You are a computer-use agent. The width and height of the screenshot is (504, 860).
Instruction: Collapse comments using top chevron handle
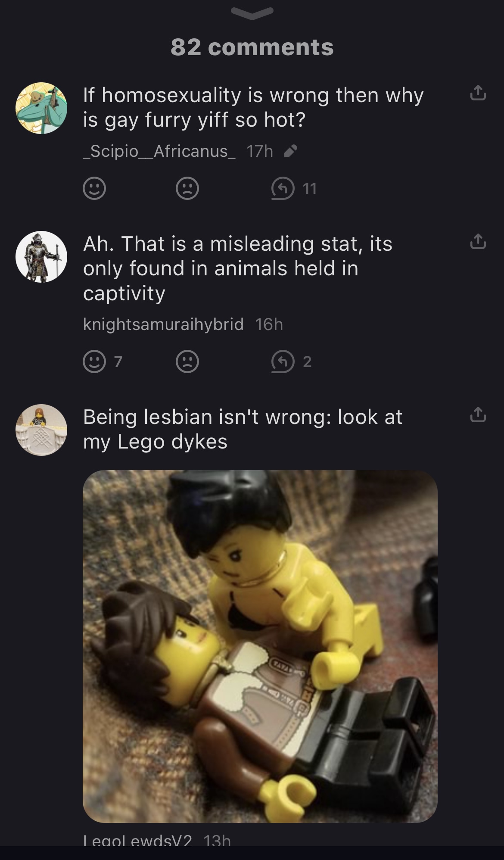[x=252, y=13]
